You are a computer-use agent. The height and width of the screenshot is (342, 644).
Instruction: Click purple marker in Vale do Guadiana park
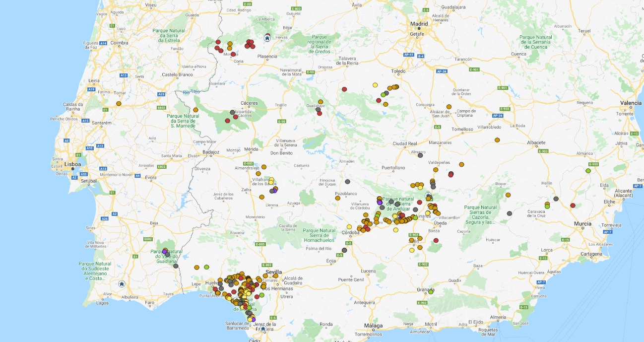(165, 252)
